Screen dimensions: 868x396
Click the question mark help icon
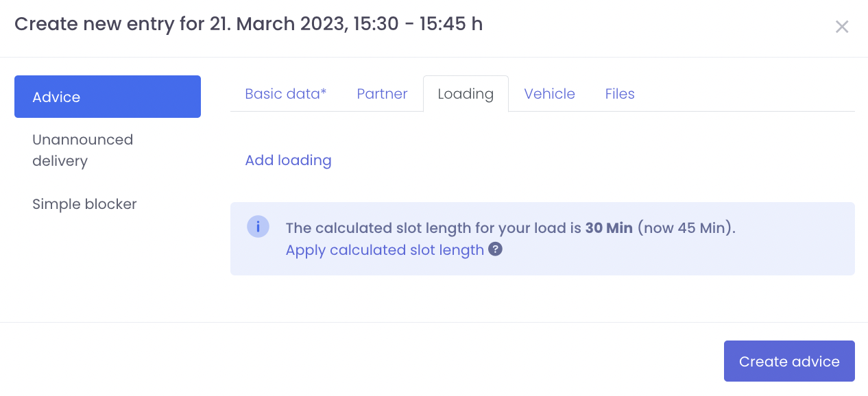pyautogui.click(x=495, y=249)
